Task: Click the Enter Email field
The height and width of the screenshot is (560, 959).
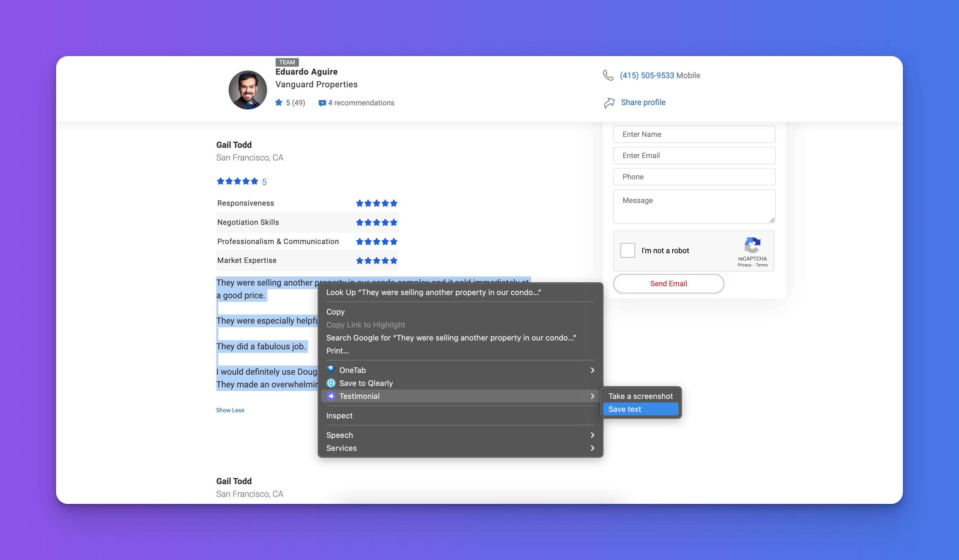Action: point(694,155)
